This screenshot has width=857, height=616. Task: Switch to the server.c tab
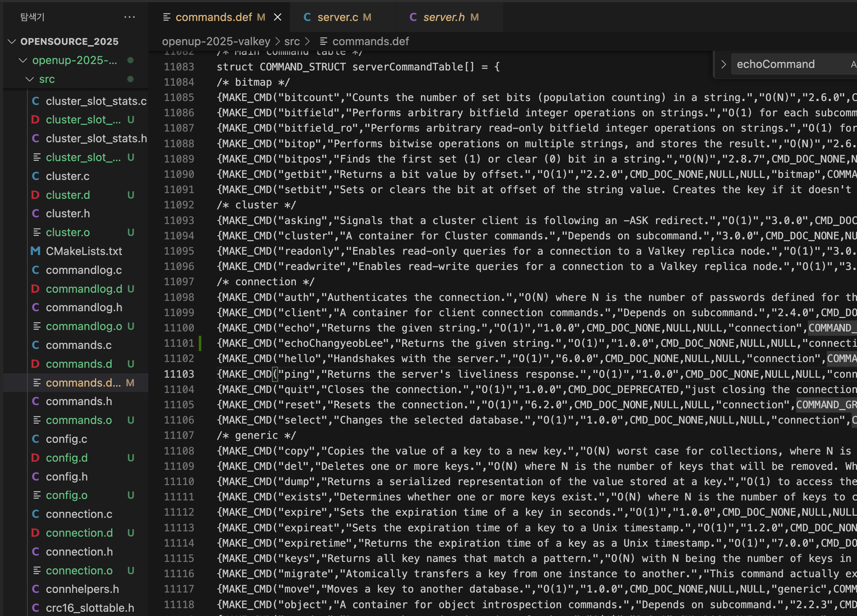(x=337, y=17)
